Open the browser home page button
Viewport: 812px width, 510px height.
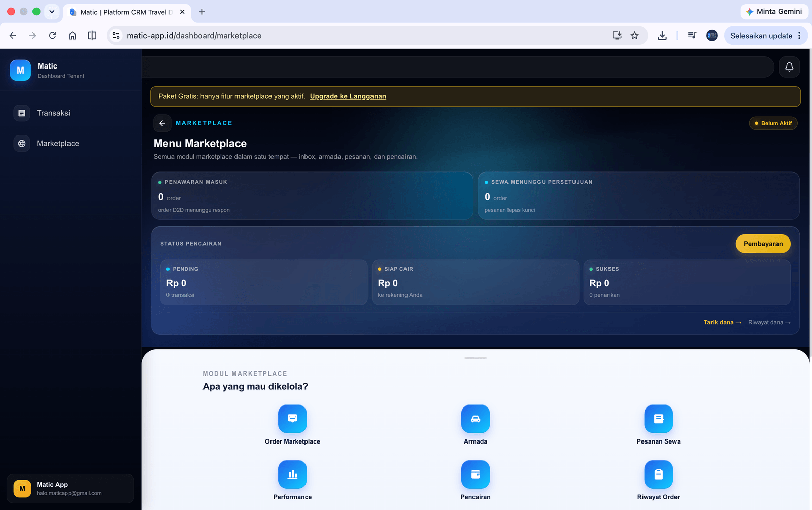(x=73, y=36)
